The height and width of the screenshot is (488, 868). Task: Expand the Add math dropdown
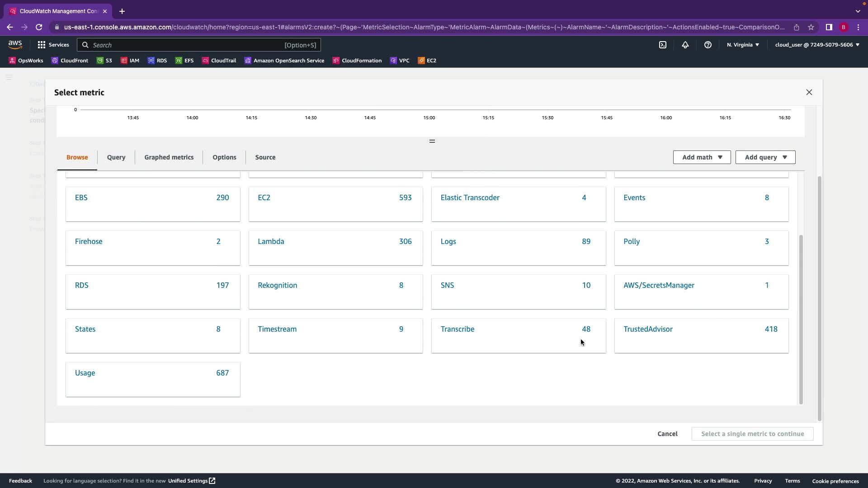coord(702,157)
